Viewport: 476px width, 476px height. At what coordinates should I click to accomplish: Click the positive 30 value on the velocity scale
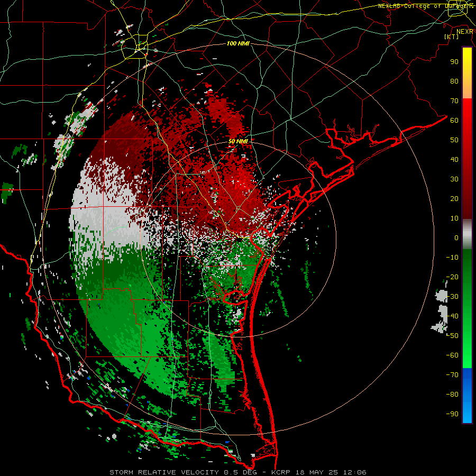(x=454, y=179)
